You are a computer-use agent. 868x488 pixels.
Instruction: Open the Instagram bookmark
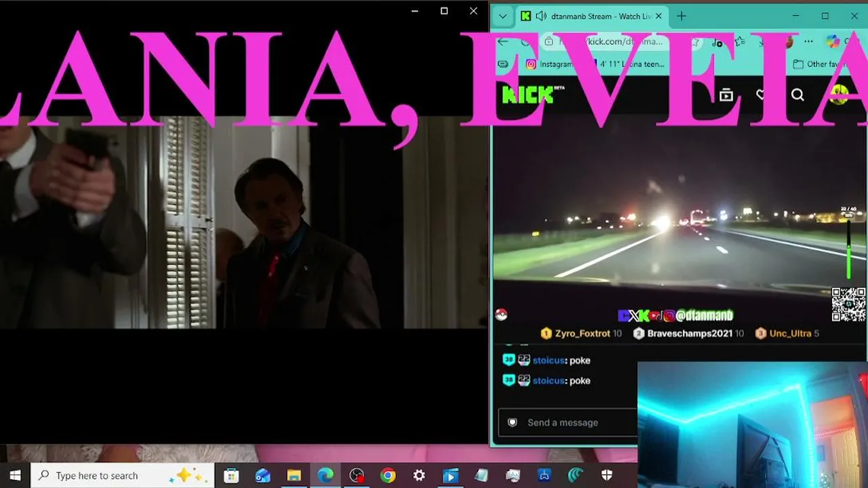tap(549, 64)
